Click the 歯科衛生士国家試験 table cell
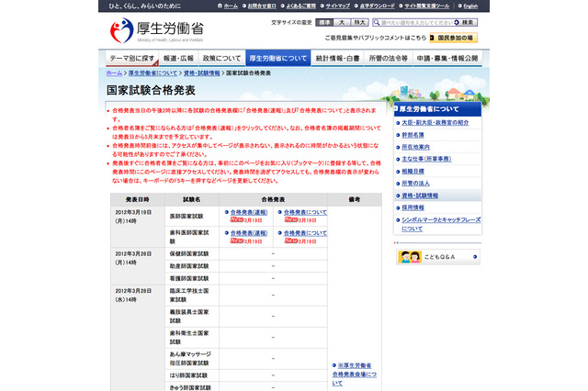The width and height of the screenshot is (588, 391). tap(192, 338)
